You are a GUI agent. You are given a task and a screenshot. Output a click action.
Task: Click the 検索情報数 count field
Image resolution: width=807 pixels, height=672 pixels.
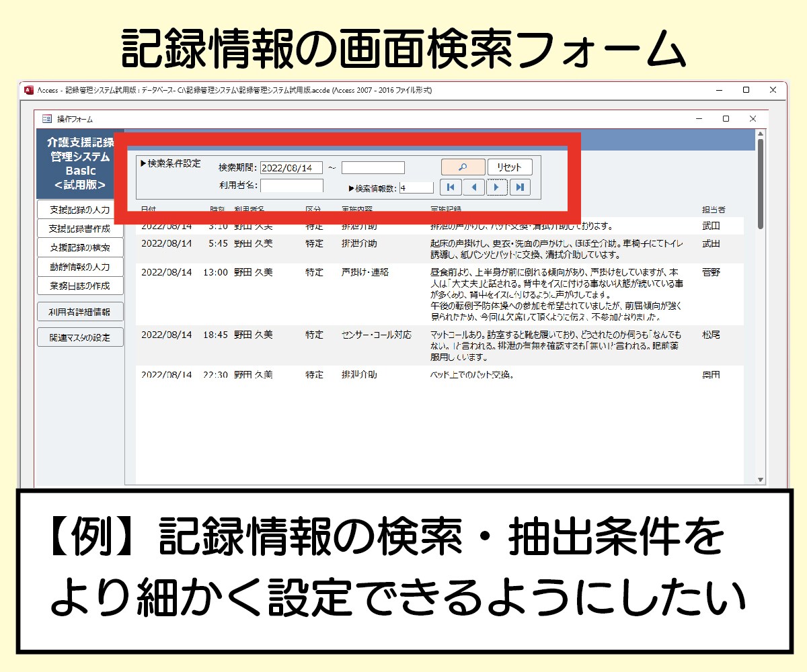click(416, 188)
